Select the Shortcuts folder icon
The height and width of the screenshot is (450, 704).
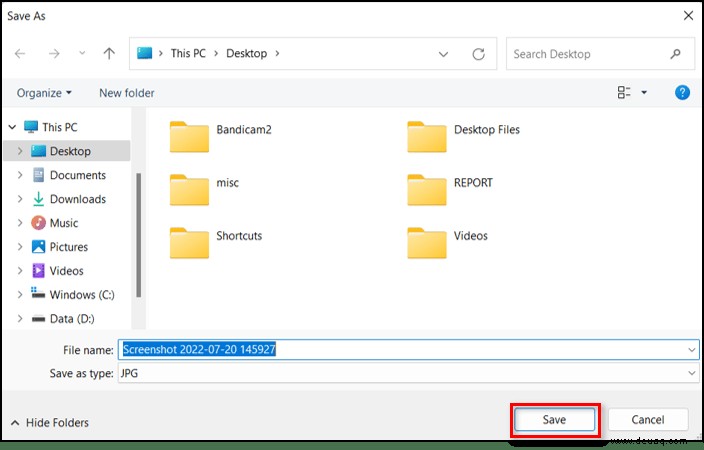tap(189, 243)
